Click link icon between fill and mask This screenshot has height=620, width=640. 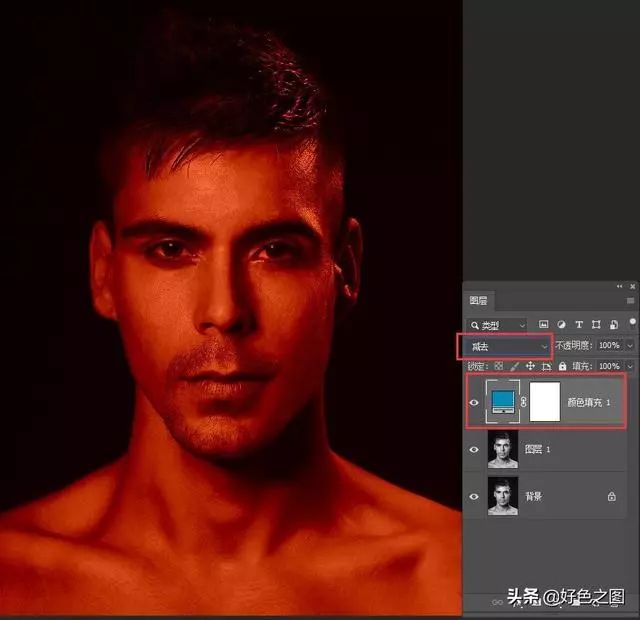coord(524,401)
